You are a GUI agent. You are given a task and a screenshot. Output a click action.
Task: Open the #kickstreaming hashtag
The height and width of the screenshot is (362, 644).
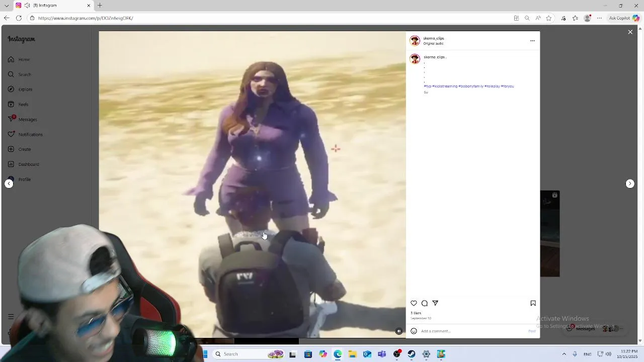tap(445, 86)
